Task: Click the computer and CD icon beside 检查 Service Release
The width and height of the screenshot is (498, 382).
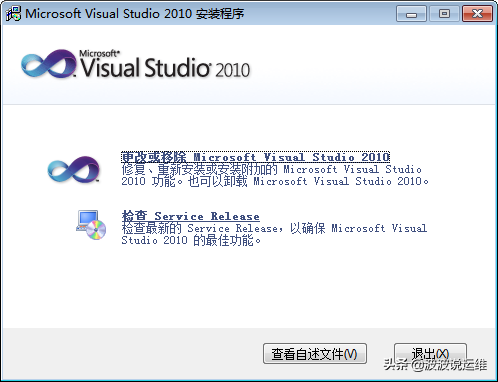Action: click(91, 225)
